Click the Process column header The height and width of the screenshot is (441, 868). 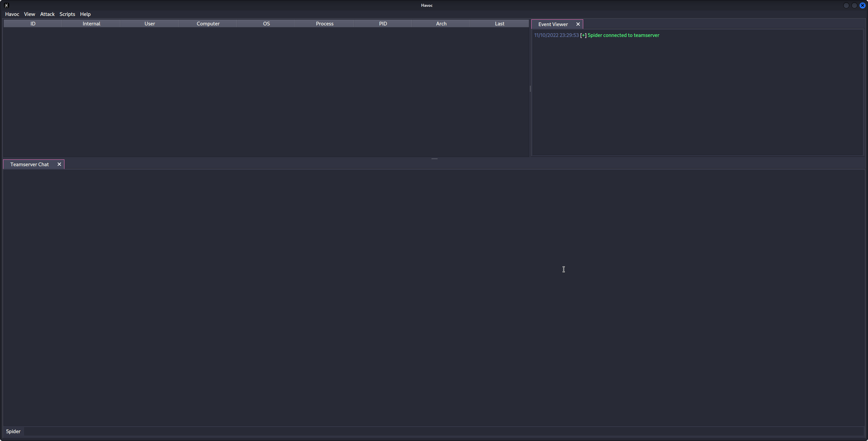coord(324,23)
